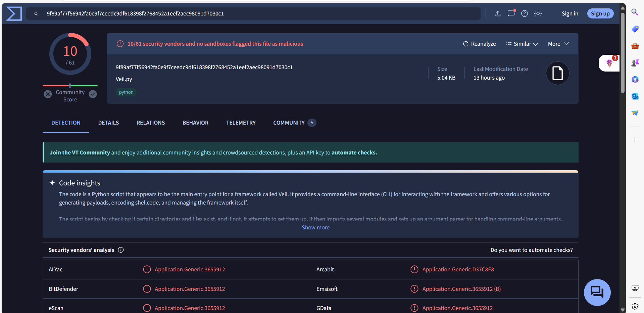Expand the More dropdown

(558, 44)
